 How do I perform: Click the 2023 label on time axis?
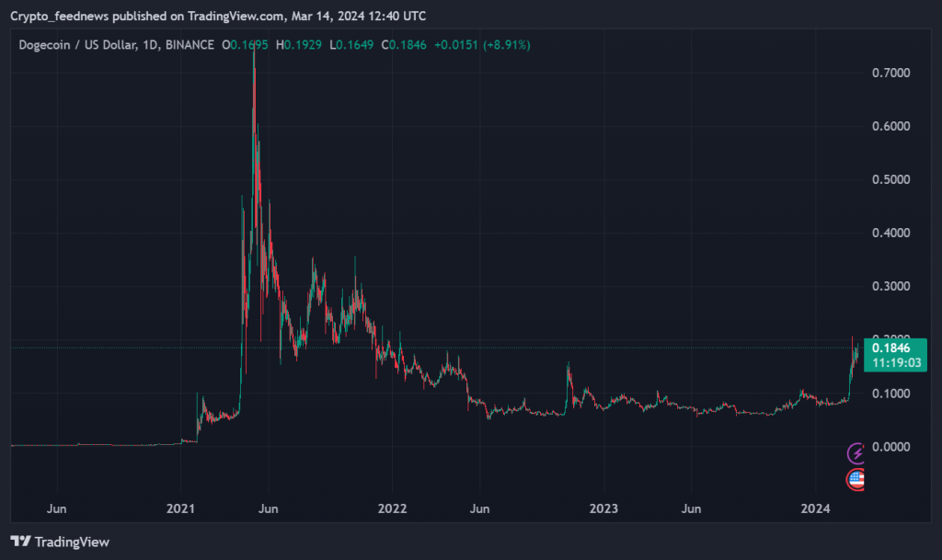[x=603, y=508]
